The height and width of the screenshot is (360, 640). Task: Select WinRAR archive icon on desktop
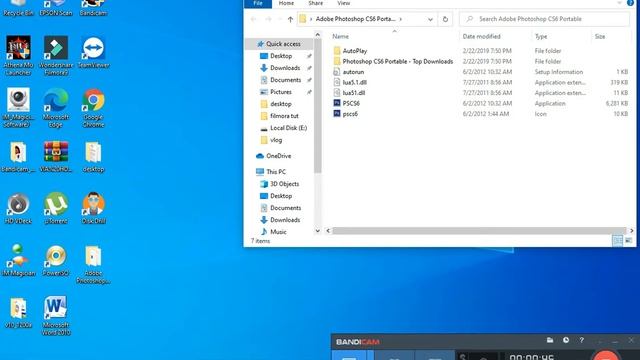coord(56,156)
